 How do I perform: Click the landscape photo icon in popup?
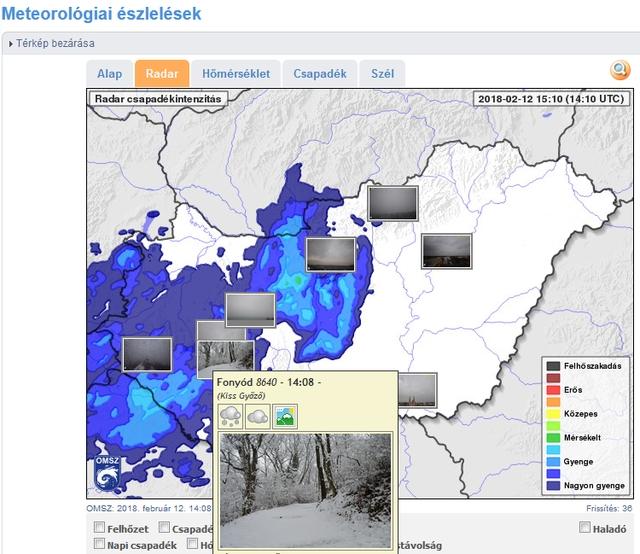click(x=285, y=416)
